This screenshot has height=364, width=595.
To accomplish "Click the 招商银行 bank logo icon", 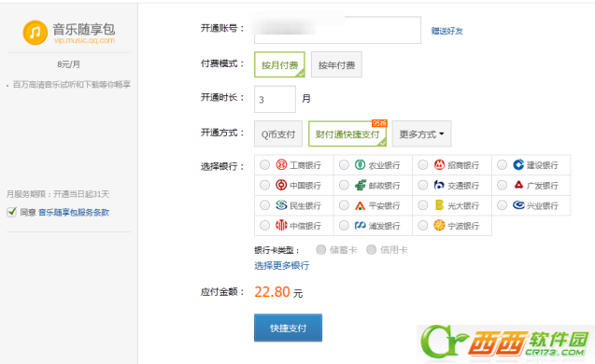I will [x=439, y=164].
